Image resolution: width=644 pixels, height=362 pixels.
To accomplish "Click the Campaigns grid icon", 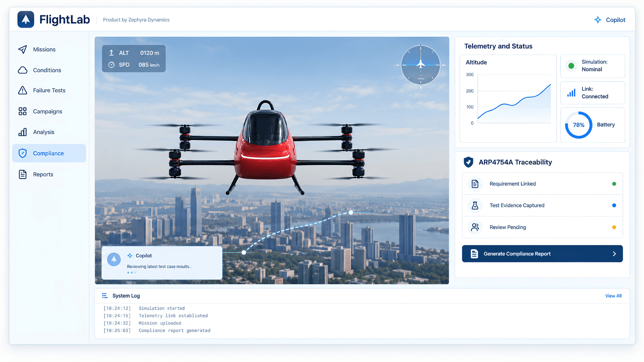I will 23,111.
